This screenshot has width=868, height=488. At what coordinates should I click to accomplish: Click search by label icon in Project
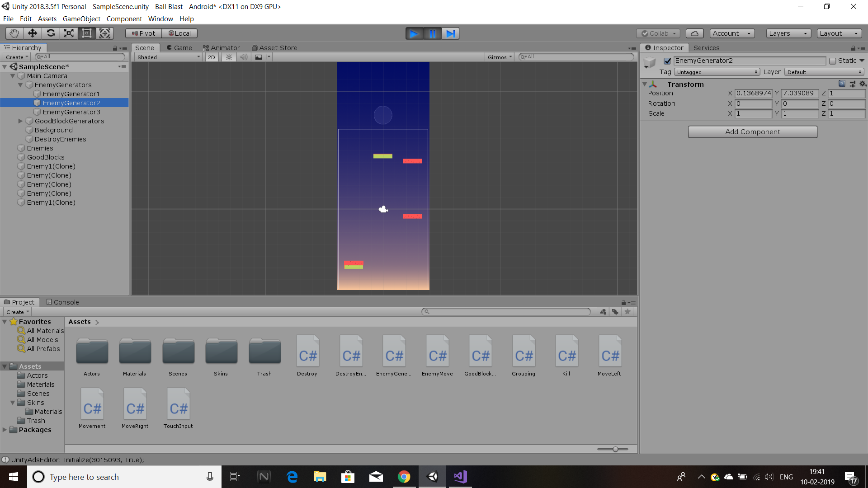coord(615,312)
